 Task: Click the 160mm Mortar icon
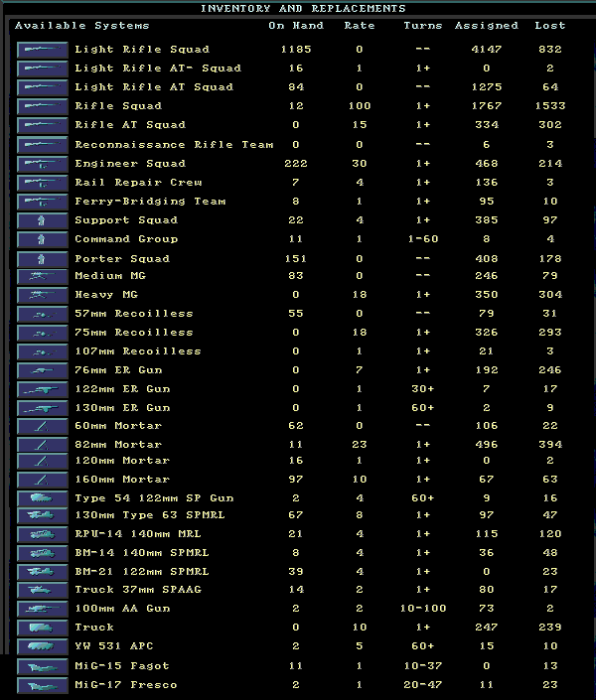[x=43, y=480]
